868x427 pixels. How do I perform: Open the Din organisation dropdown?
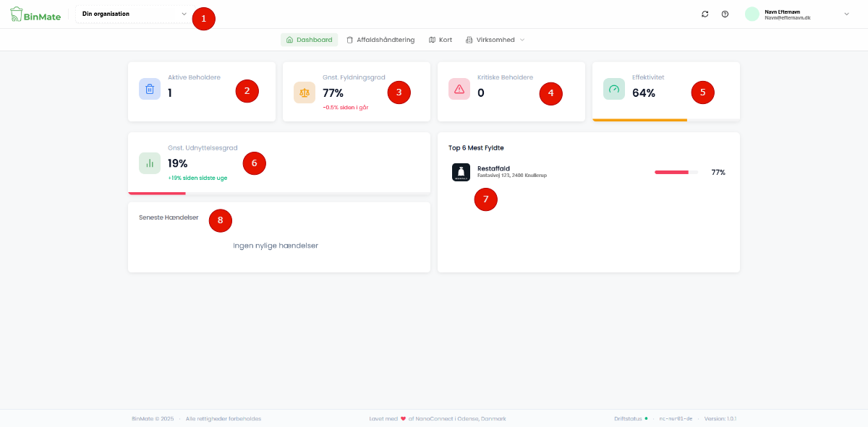(134, 14)
